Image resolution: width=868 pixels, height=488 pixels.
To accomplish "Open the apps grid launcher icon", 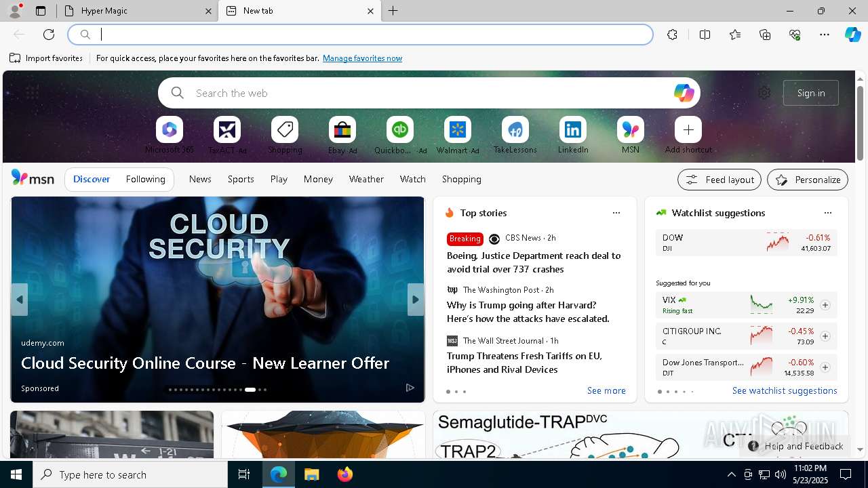I will [32, 93].
